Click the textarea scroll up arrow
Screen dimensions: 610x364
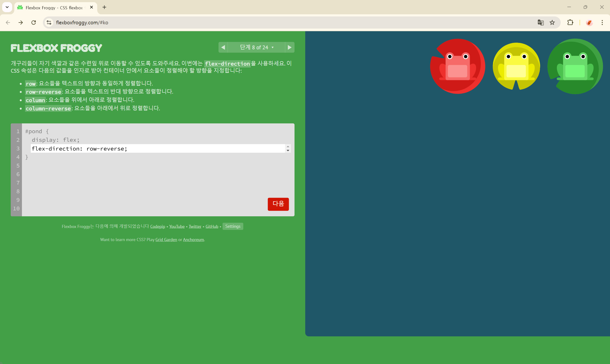(x=288, y=147)
